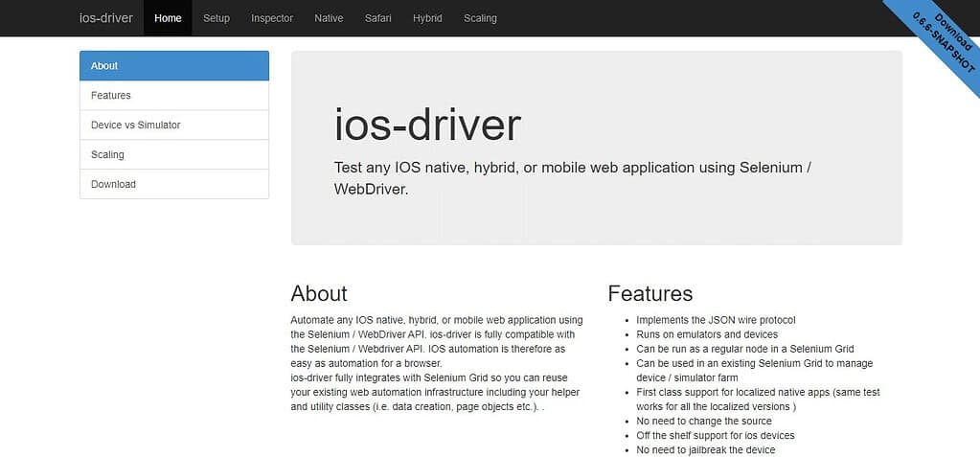This screenshot has width=980, height=457.
Task: Click 'No need to change the source' bullet
Action: [x=704, y=422]
